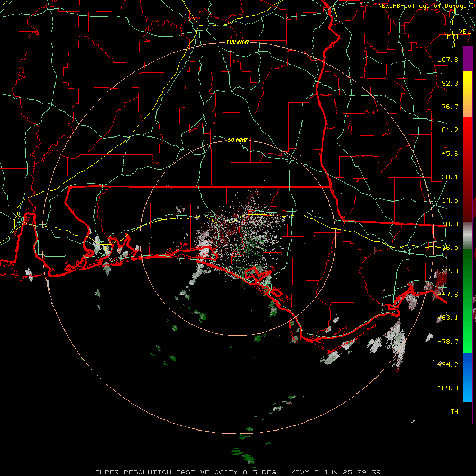The image size is (476, 476).
Task: Click the 76.7 velocity scale value
Action: 450,106
